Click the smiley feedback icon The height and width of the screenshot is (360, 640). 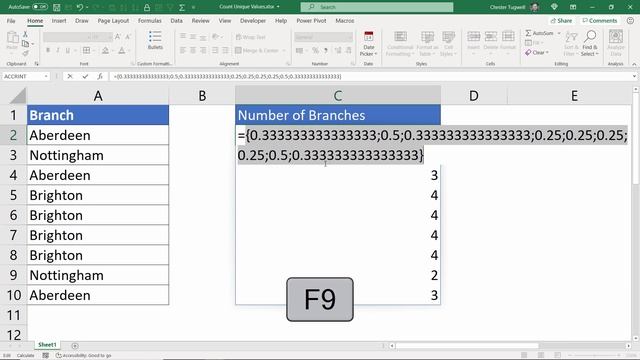(630, 20)
